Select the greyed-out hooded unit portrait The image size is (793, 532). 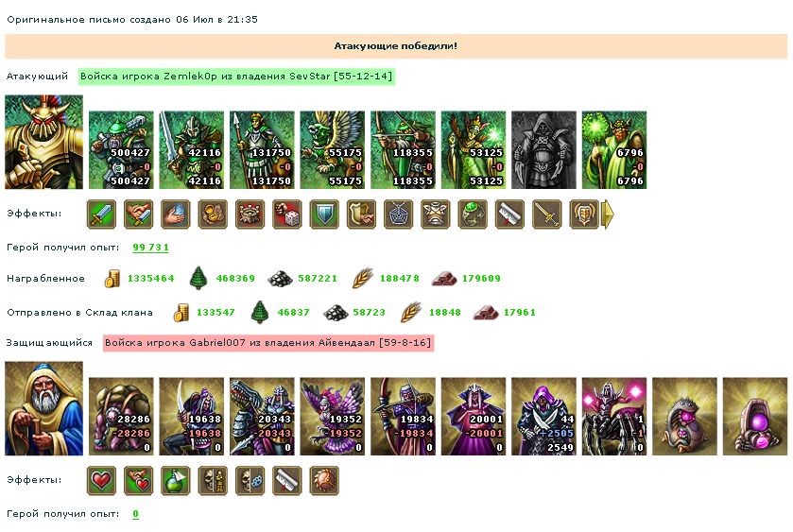pos(543,150)
